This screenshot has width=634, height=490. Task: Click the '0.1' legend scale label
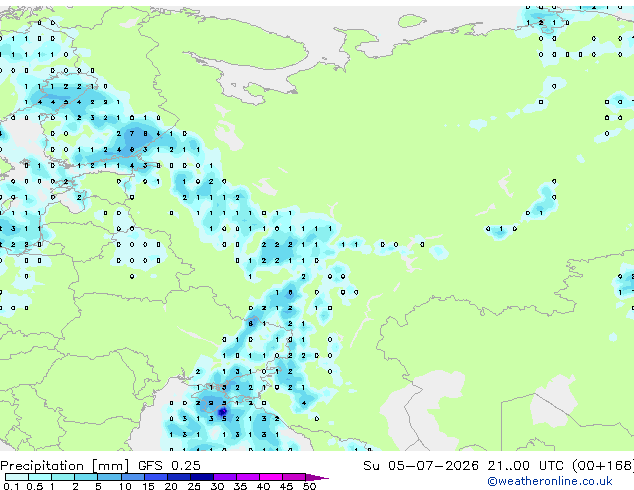point(11,486)
